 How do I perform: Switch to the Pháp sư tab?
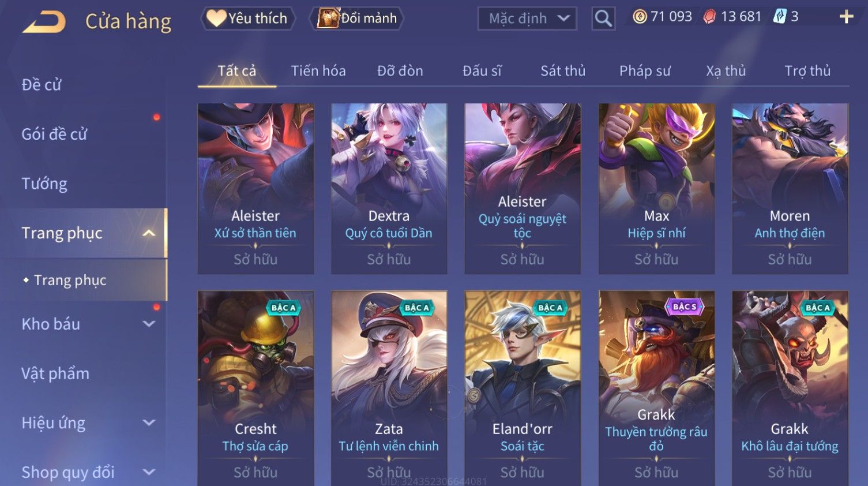pyautogui.click(x=645, y=71)
